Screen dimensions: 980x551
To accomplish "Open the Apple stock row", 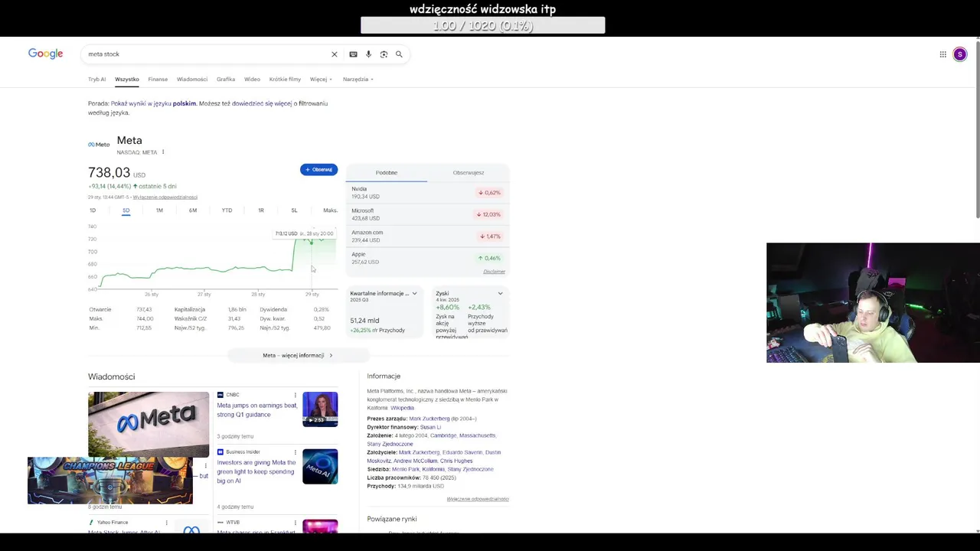I will (427, 258).
